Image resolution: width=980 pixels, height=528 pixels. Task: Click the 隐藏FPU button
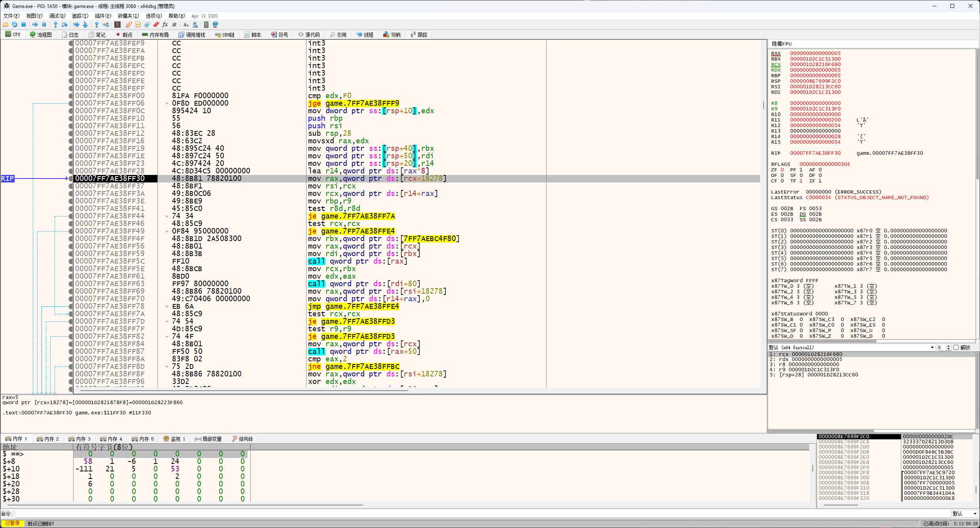(x=781, y=44)
